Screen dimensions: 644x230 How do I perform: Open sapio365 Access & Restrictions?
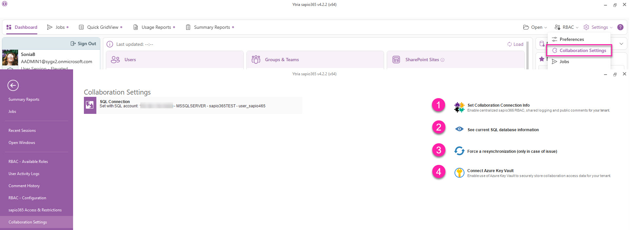point(35,210)
